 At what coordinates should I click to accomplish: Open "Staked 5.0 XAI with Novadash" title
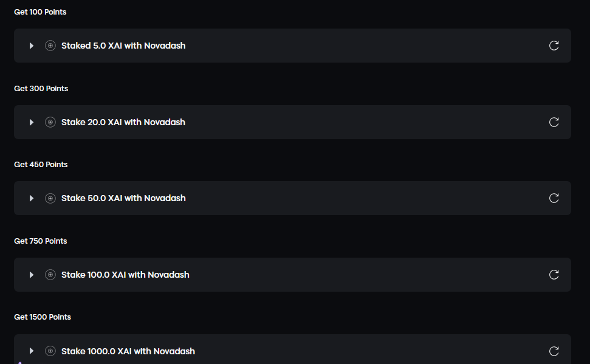pyautogui.click(x=123, y=46)
